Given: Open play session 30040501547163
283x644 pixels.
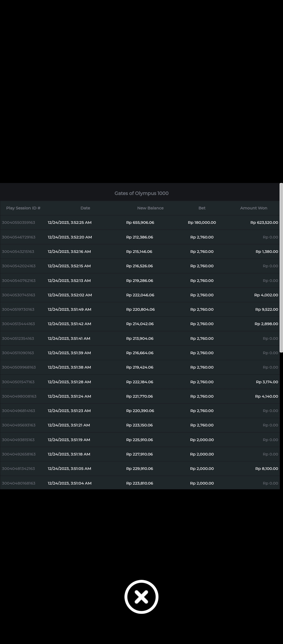Looking at the screenshot, I should tap(18, 382).
